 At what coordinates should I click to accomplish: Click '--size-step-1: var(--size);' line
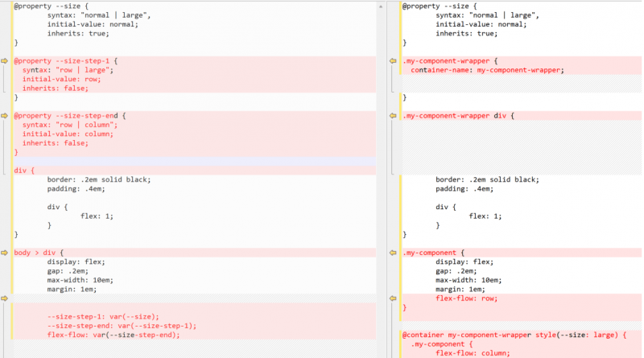[x=103, y=316]
